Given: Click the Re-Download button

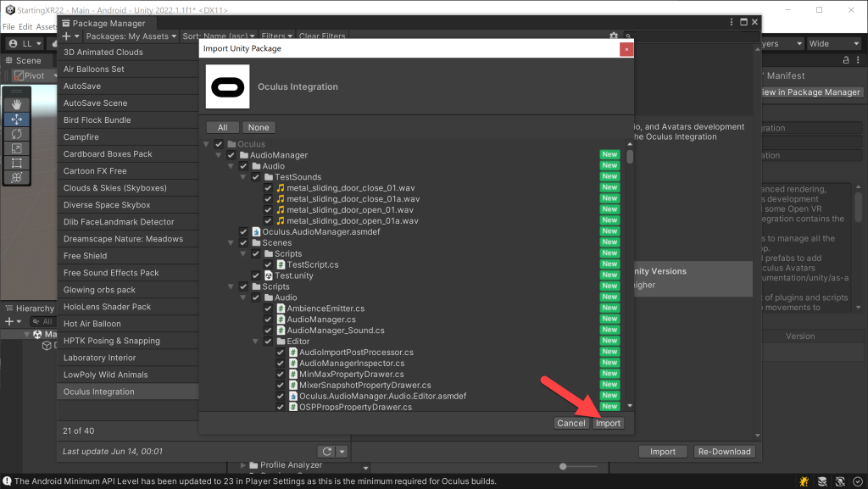Looking at the screenshot, I should [724, 452].
